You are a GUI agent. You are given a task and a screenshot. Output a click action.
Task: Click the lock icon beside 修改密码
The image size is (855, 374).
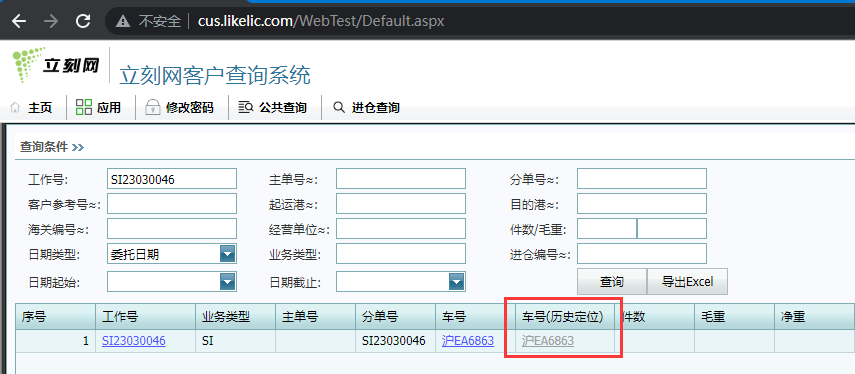[x=152, y=107]
